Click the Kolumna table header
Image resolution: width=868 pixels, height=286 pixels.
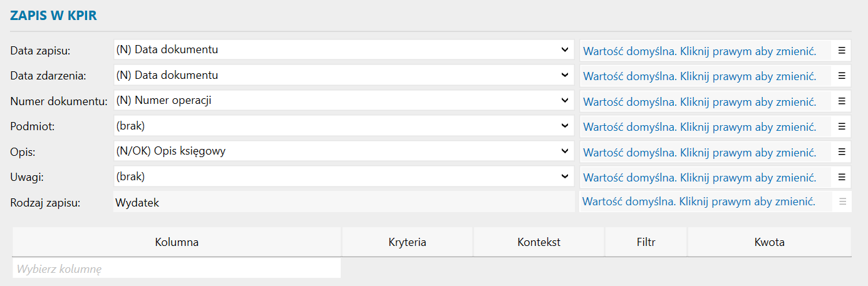tap(177, 242)
